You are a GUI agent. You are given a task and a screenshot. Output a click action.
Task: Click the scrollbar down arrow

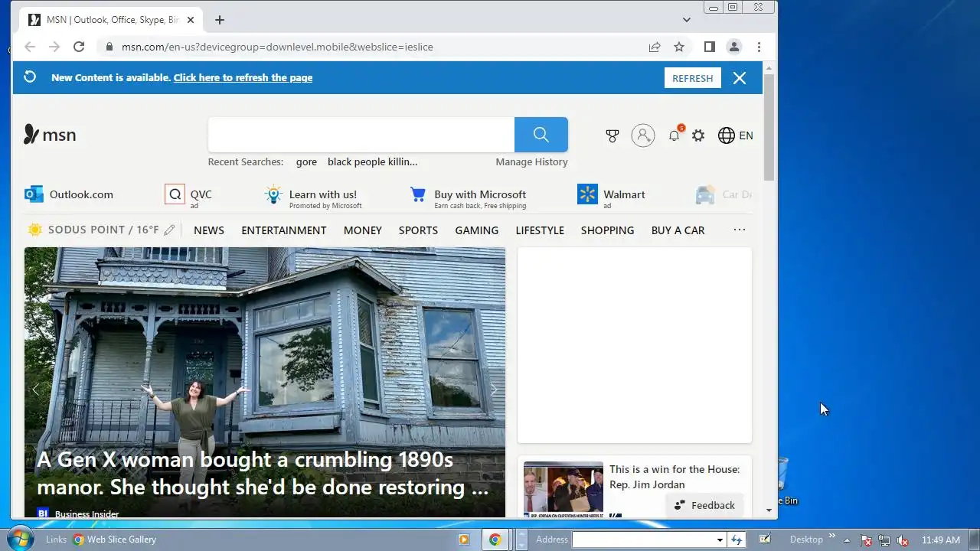pos(769,510)
